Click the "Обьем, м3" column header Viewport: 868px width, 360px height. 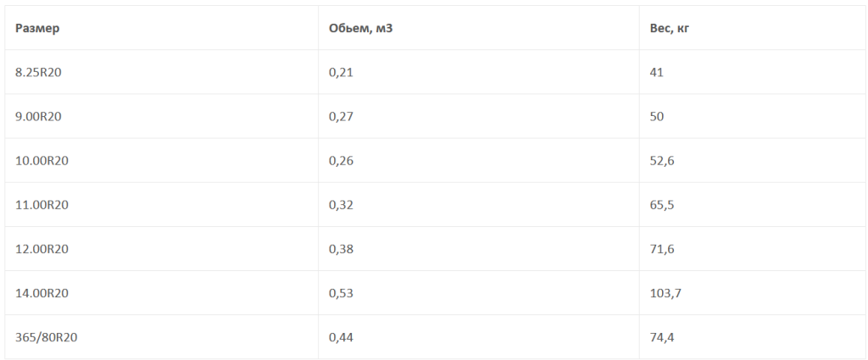(x=361, y=28)
